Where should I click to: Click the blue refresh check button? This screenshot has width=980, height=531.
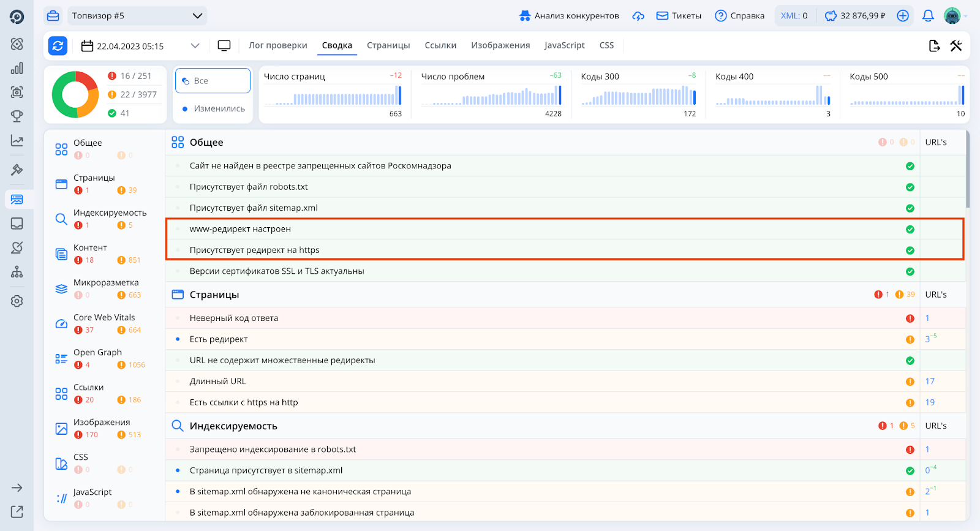pos(58,45)
